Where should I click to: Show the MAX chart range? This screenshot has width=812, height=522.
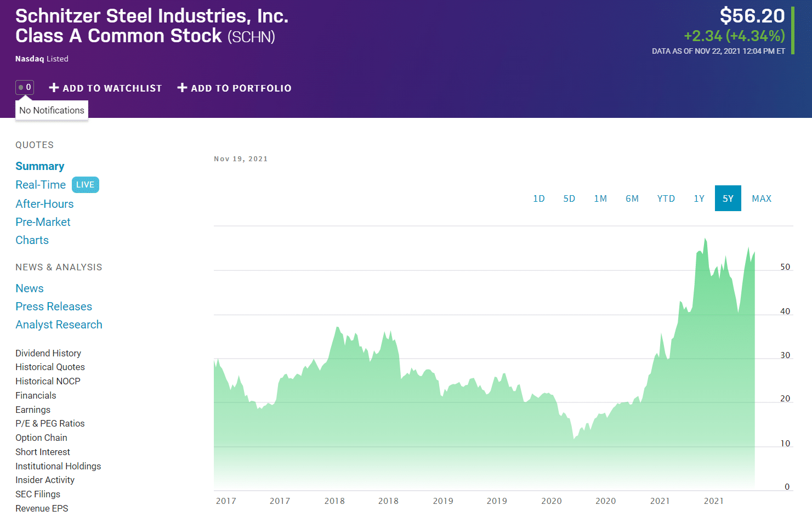click(x=762, y=198)
